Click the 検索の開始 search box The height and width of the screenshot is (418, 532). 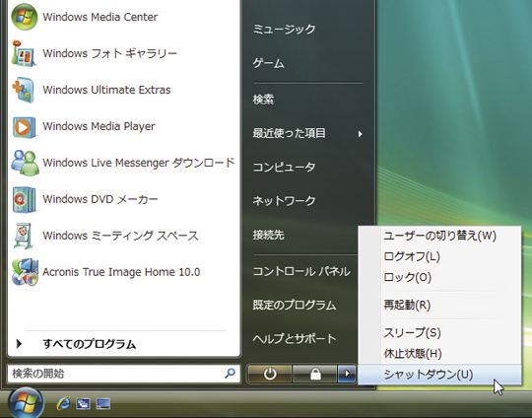pyautogui.click(x=123, y=374)
